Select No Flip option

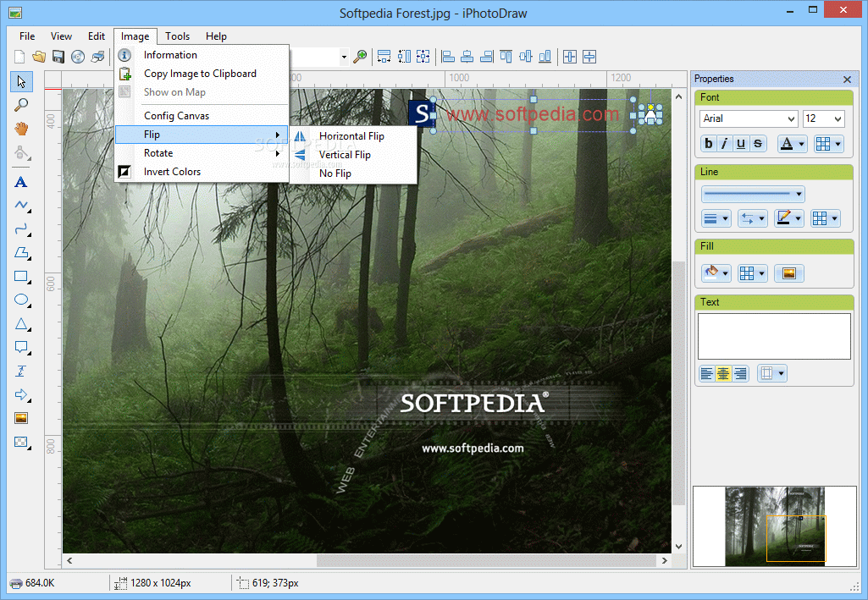[x=353, y=173]
